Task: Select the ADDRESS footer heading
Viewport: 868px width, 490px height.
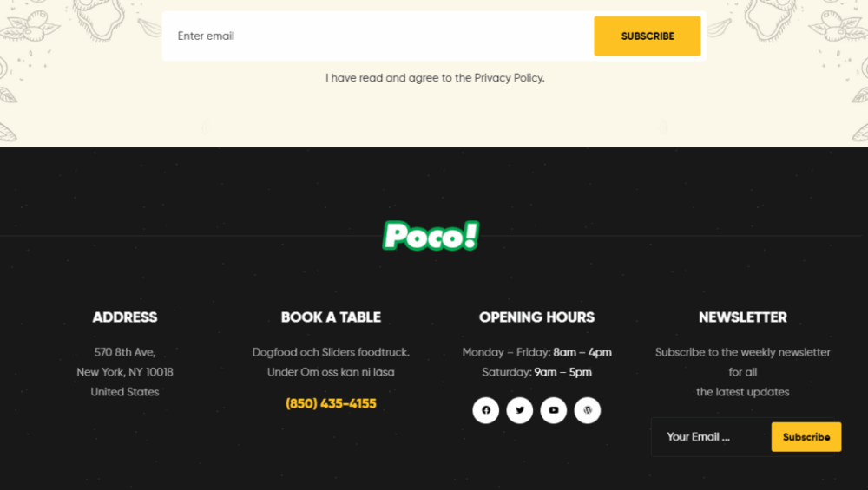Action: click(x=125, y=317)
